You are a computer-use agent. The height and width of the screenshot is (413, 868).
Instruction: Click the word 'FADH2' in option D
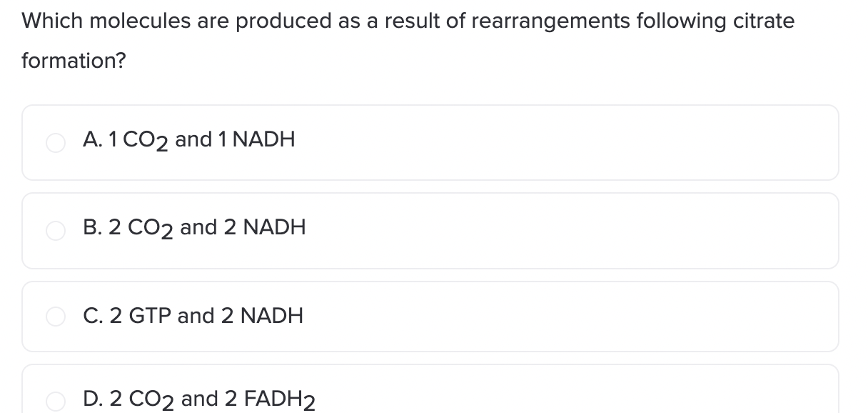click(281, 400)
